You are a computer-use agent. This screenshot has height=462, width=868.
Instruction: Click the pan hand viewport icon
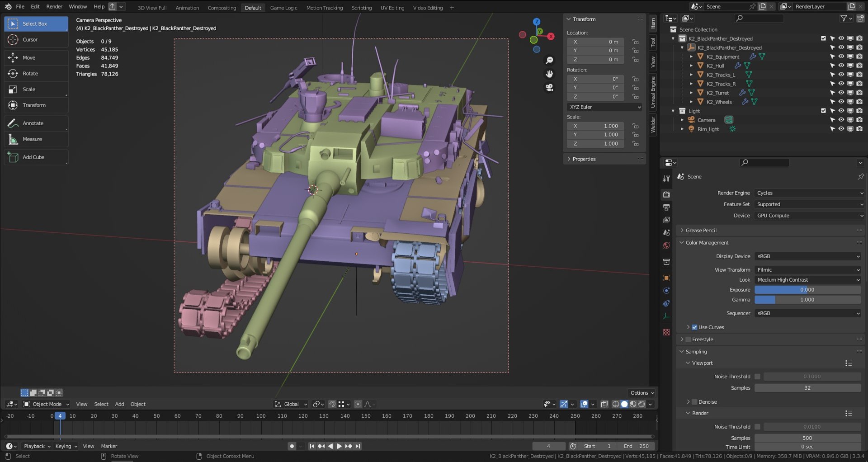point(549,74)
